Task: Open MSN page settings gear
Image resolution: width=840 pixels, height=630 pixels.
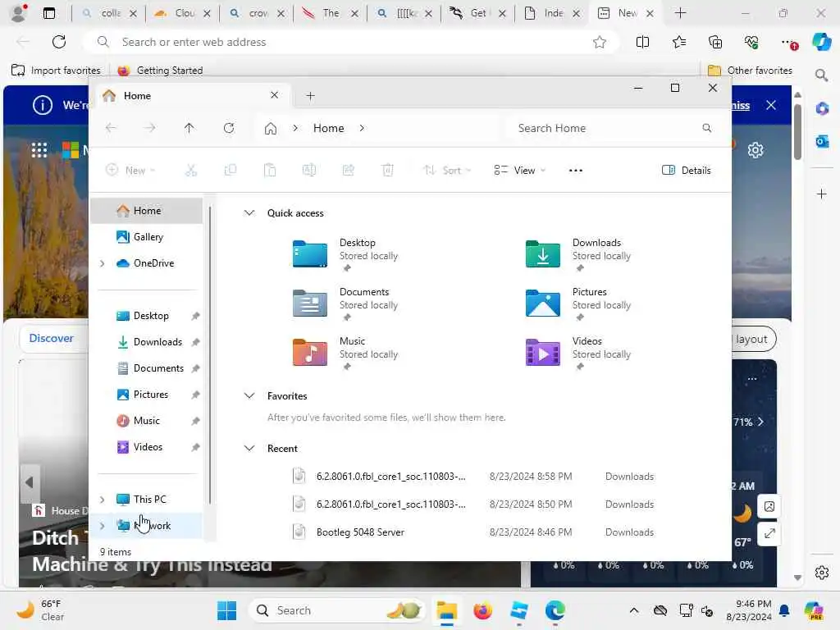Action: [x=756, y=151]
